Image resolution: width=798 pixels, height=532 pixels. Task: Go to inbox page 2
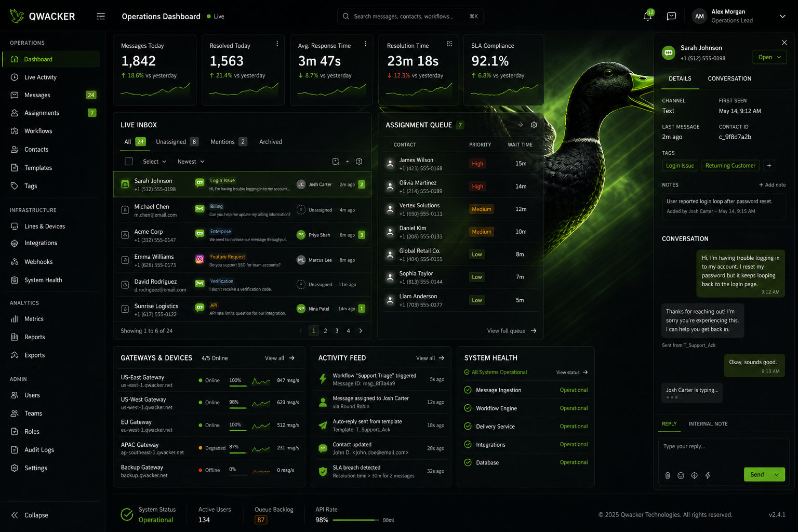(325, 330)
